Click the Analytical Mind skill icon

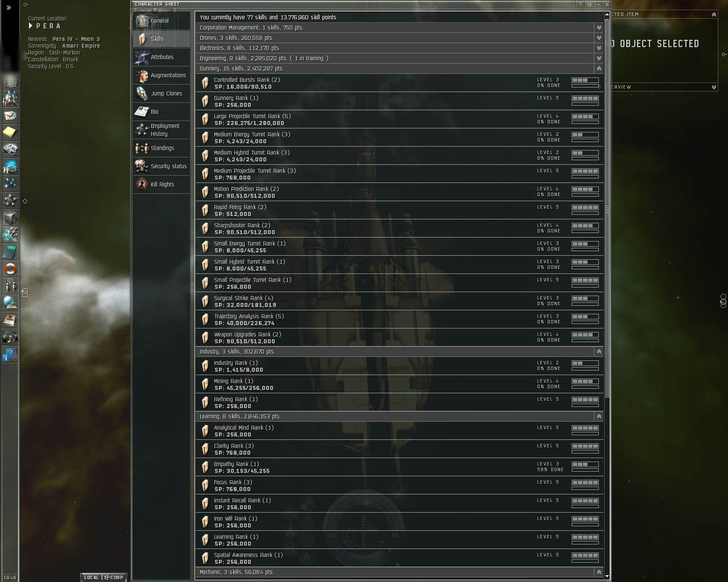click(205, 431)
